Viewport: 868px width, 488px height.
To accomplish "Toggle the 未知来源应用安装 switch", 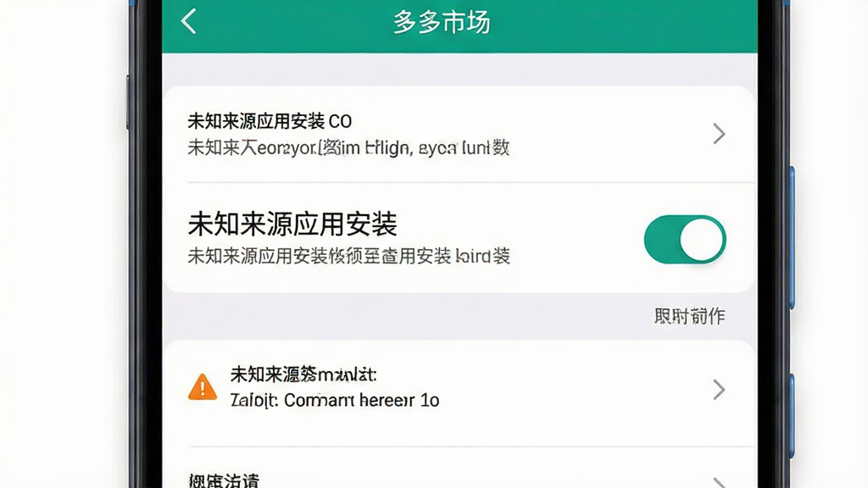I will tap(685, 239).
